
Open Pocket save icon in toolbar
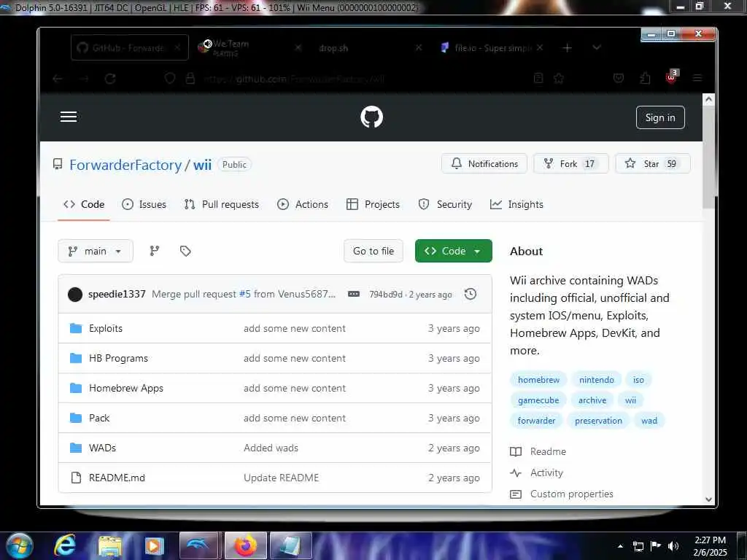pos(619,78)
